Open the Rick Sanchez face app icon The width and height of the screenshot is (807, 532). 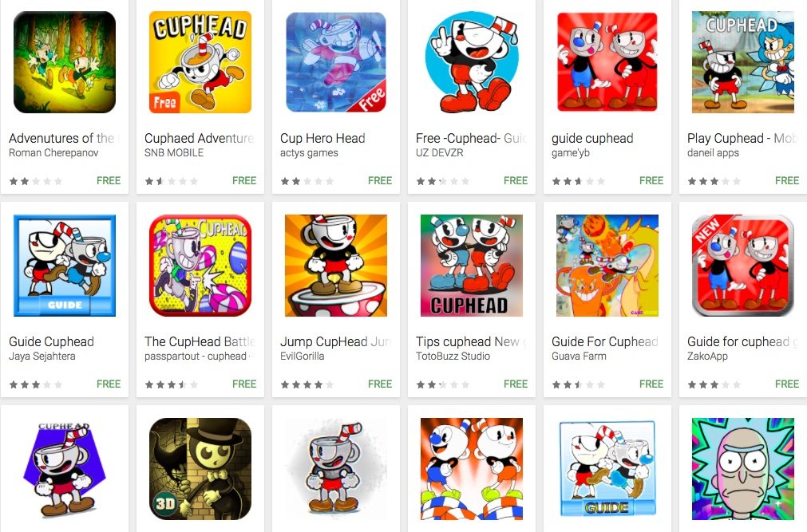(x=743, y=469)
